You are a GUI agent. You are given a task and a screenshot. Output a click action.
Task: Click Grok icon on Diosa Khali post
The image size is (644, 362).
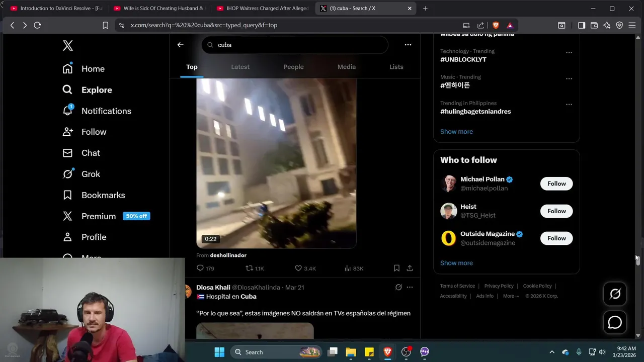point(398,287)
